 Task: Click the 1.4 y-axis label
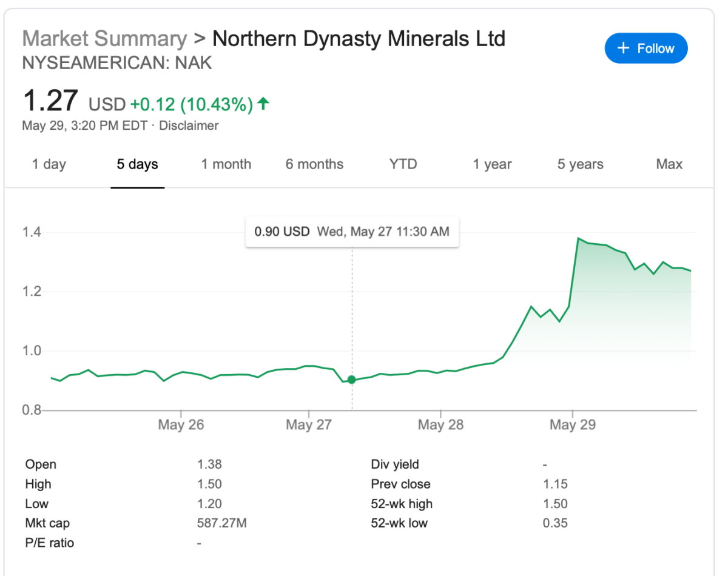[32, 232]
